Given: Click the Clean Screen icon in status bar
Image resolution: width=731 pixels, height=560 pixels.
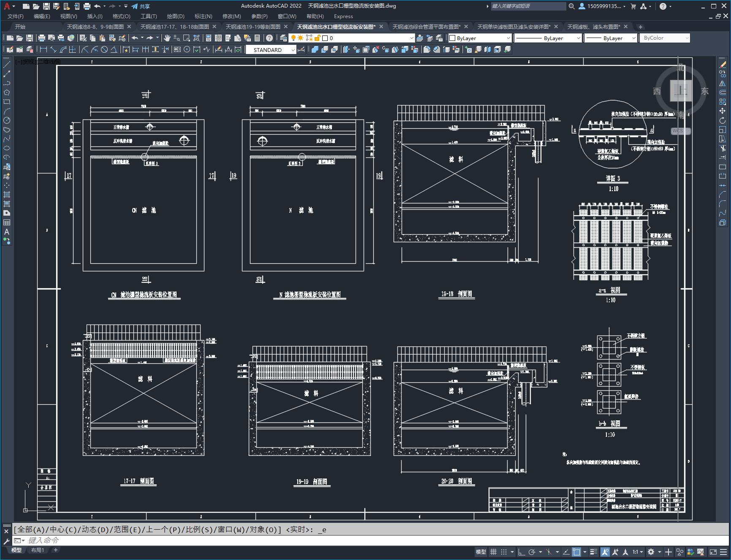Looking at the screenshot, I should coord(713,552).
